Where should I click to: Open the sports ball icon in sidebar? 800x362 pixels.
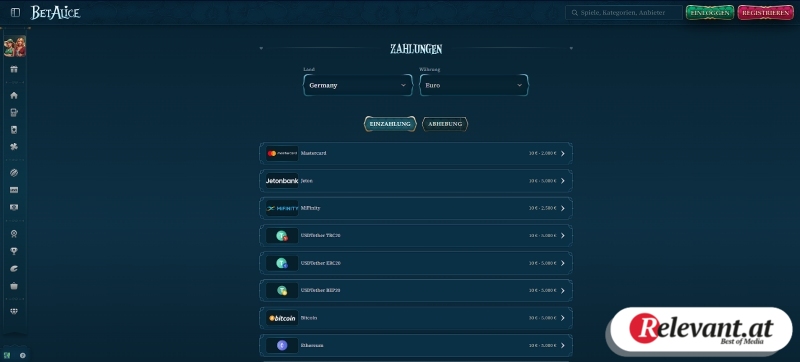click(14, 173)
